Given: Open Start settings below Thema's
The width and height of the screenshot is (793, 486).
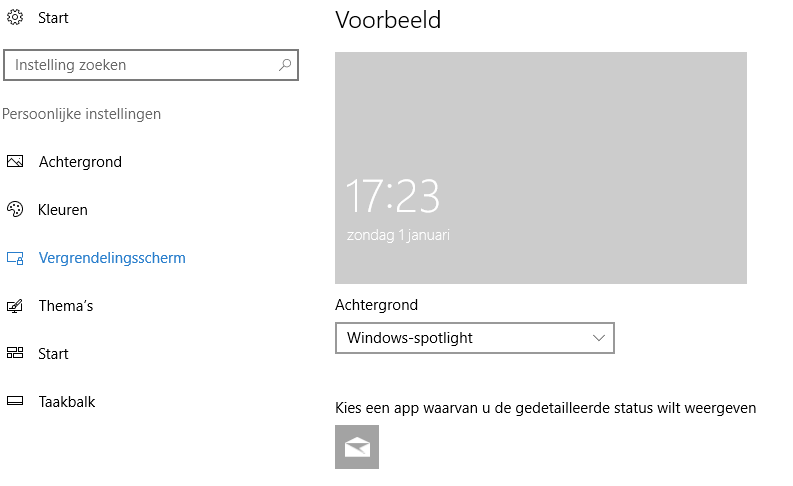Looking at the screenshot, I should (x=53, y=354).
